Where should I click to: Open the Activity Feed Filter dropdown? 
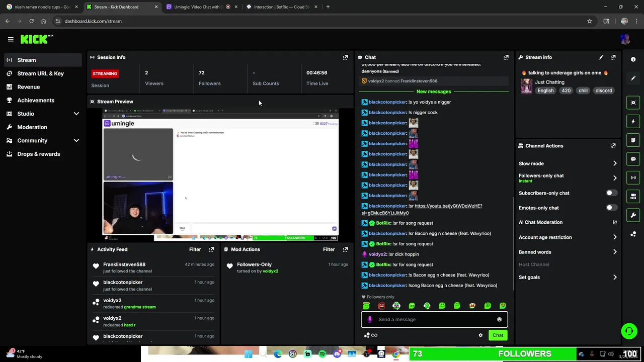coord(195,249)
